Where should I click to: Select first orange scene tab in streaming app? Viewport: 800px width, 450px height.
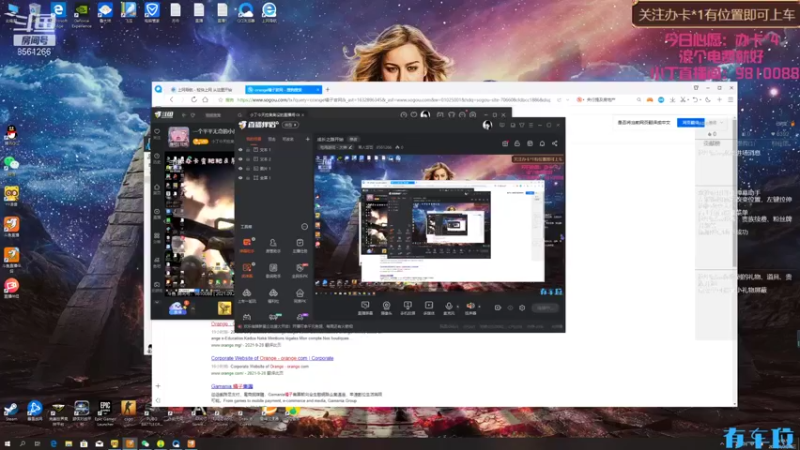click(x=254, y=139)
